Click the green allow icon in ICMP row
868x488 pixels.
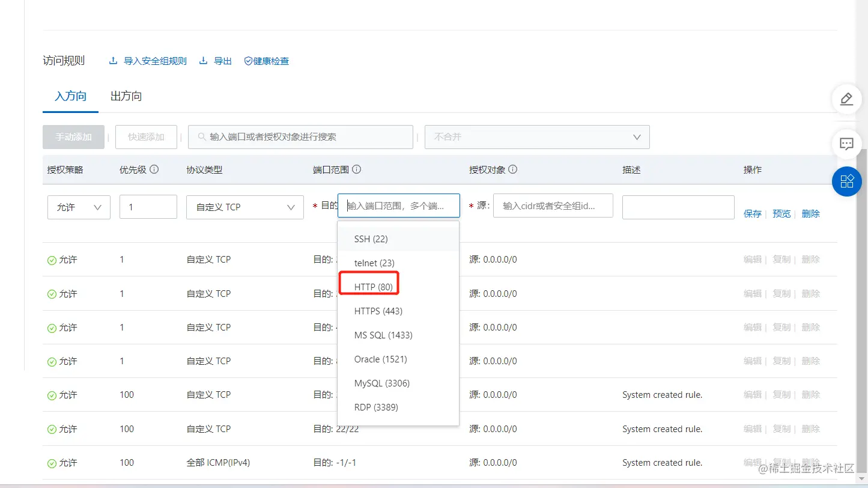point(52,463)
